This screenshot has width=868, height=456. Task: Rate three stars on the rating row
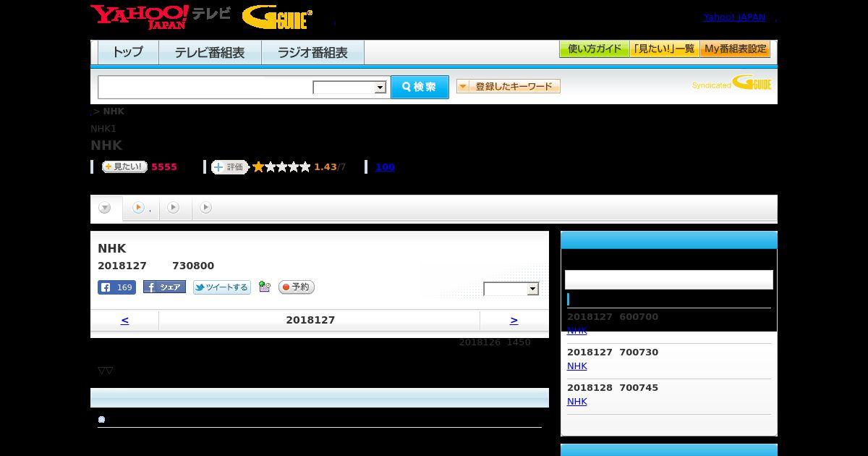pos(281,167)
